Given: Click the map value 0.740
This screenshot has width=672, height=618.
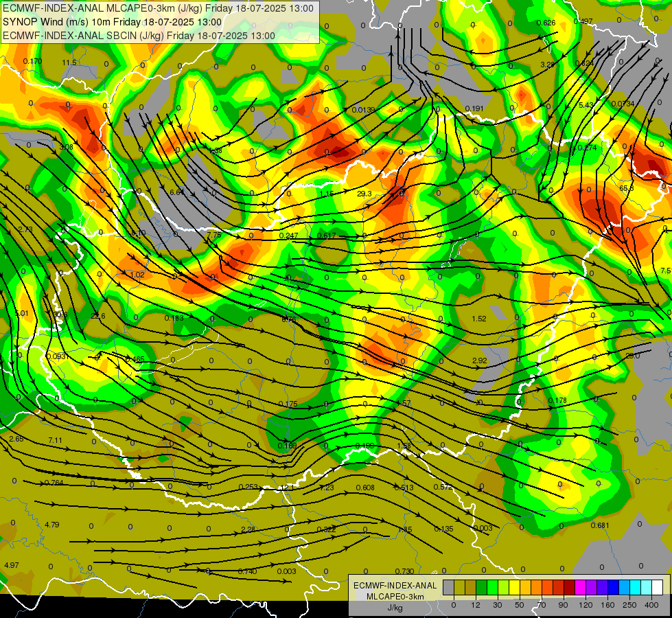Looking at the screenshot, I should pyautogui.click(x=247, y=571).
